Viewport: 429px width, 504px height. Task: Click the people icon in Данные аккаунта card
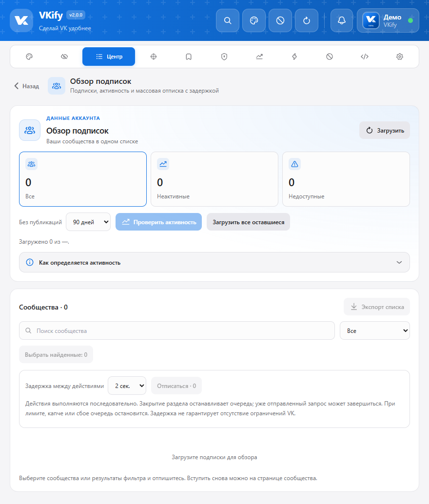pos(30,130)
